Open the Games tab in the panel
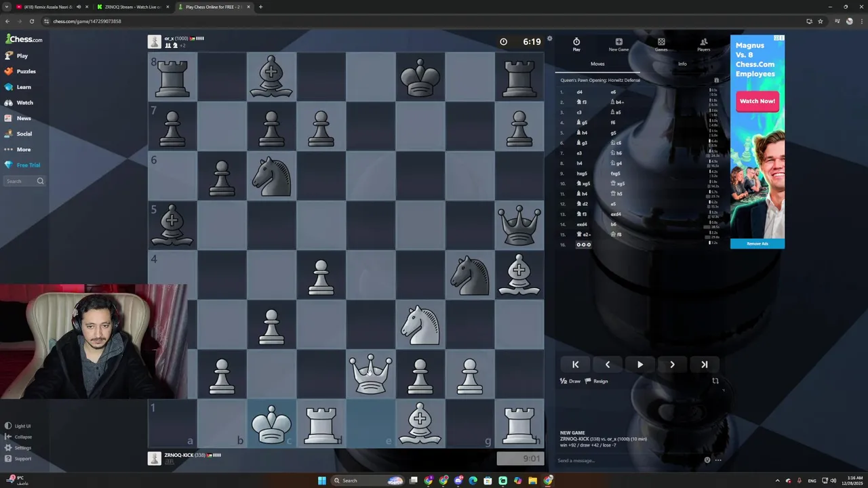The height and width of the screenshot is (488, 868). pyautogui.click(x=661, y=45)
